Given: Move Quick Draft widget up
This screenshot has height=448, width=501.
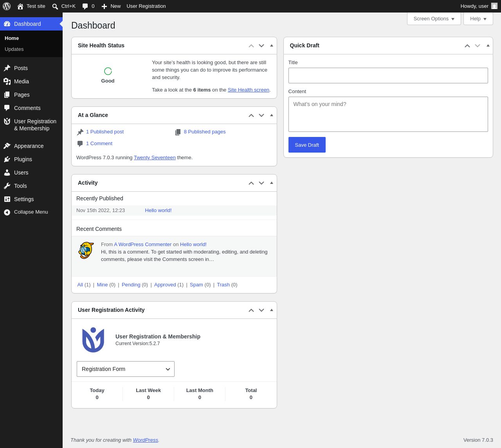Looking at the screenshot, I should (467, 46).
